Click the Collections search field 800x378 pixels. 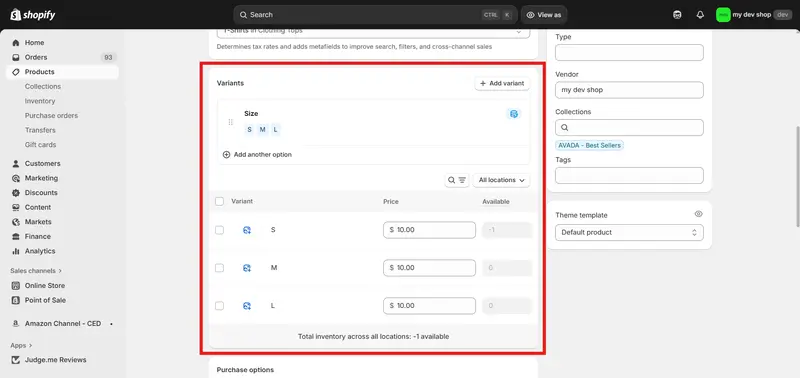(x=629, y=128)
